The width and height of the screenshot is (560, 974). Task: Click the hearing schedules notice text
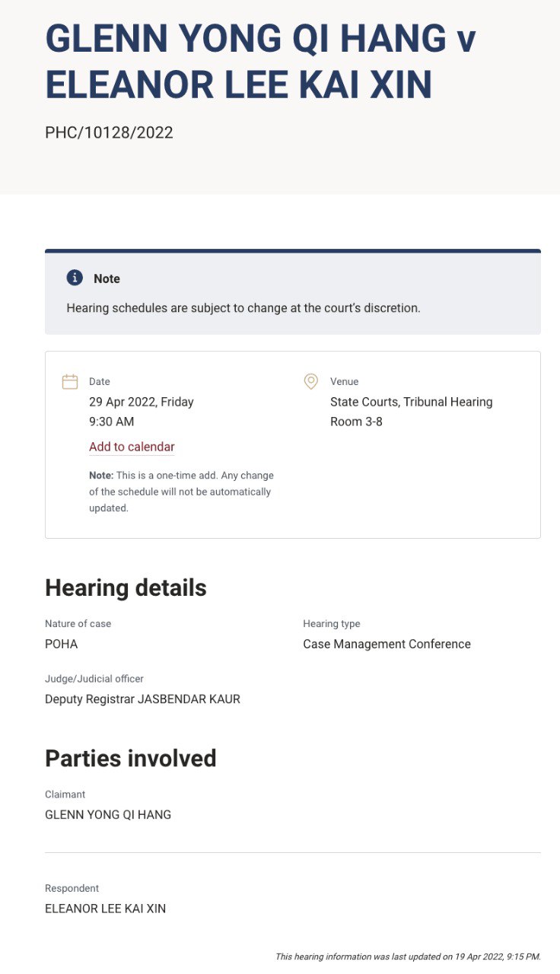pyautogui.click(x=243, y=308)
